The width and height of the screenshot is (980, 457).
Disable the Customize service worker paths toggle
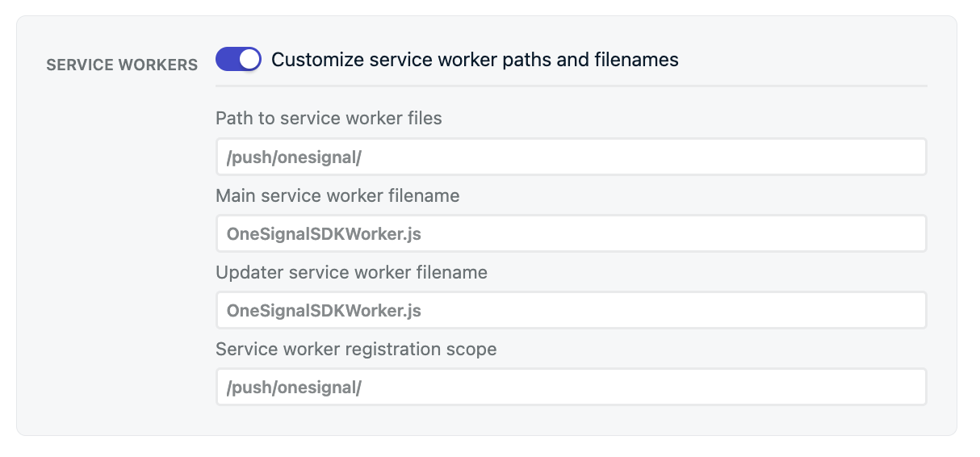click(x=238, y=59)
